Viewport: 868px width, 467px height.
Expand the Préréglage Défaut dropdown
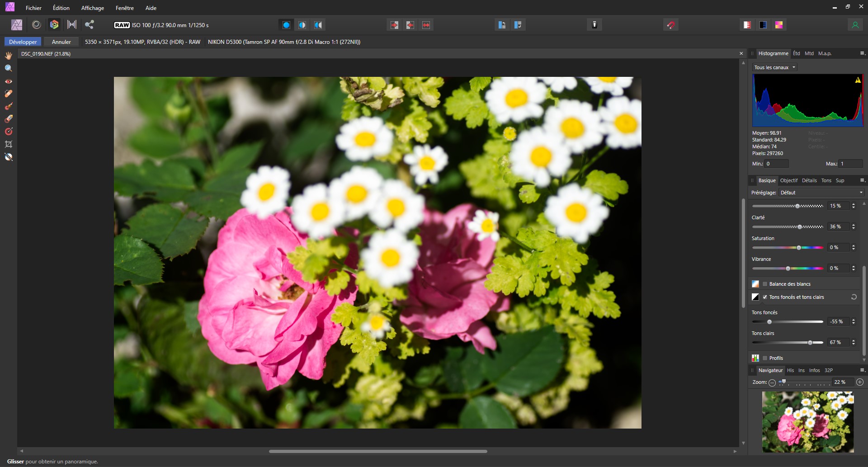click(x=821, y=193)
